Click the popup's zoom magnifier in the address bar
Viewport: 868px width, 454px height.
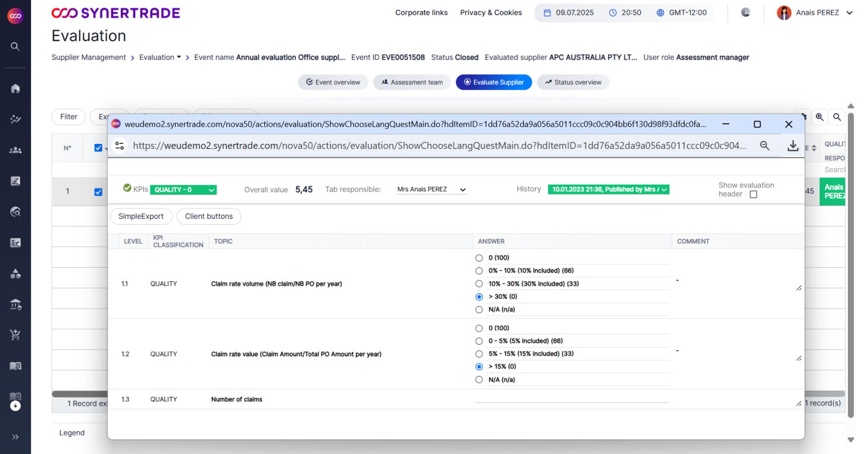point(764,146)
